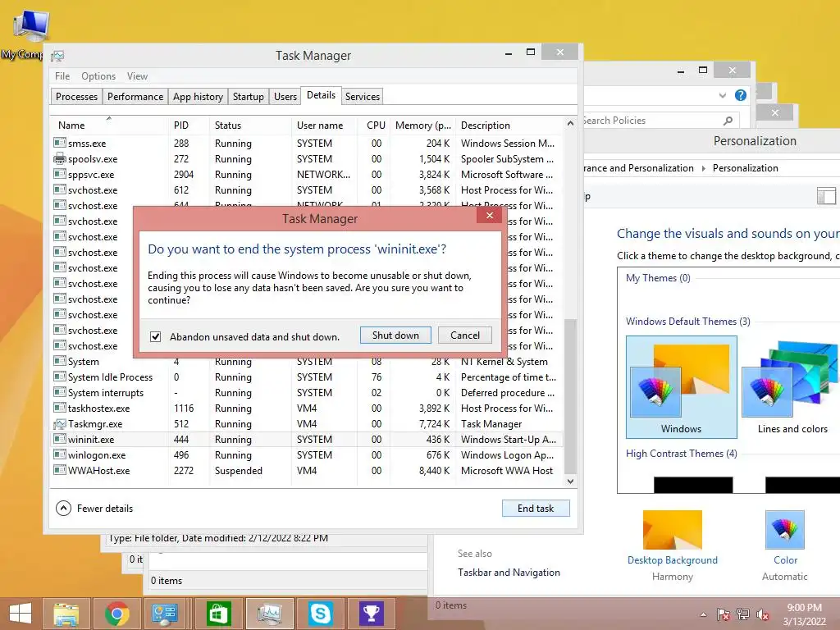Click the wininit.exe process icon
The height and width of the screenshot is (630, 840).
coord(59,440)
